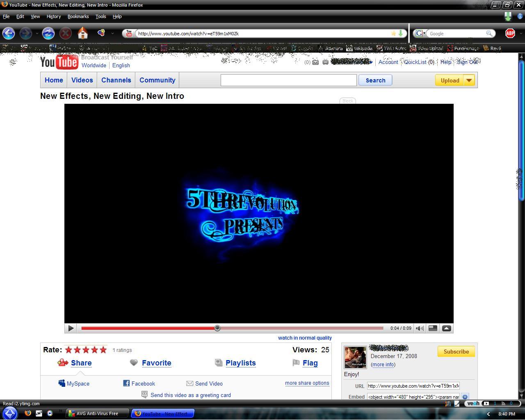The width and height of the screenshot is (525, 420).
Task: Click the 'watch in normal quality' link
Action: point(305,338)
